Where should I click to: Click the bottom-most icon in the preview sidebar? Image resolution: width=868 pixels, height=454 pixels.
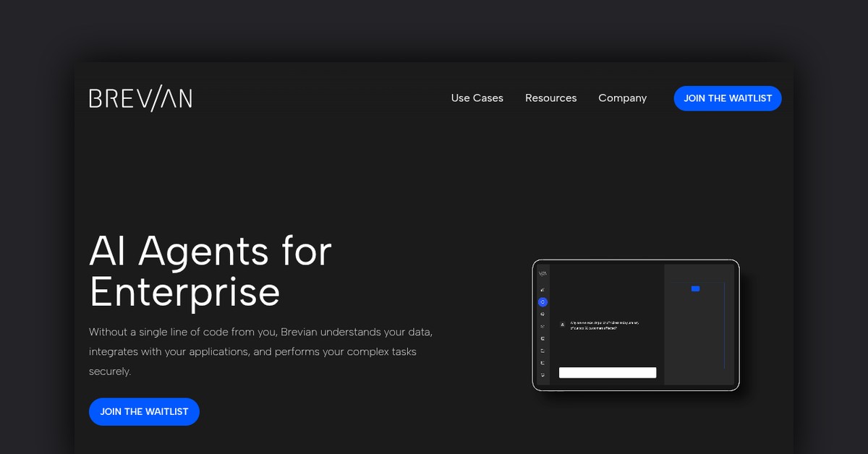pyautogui.click(x=542, y=375)
